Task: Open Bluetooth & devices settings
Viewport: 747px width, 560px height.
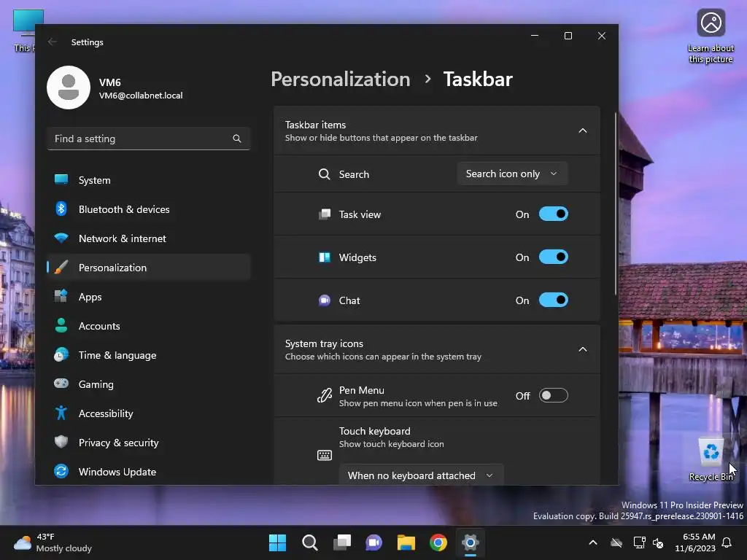Action: coord(149,209)
